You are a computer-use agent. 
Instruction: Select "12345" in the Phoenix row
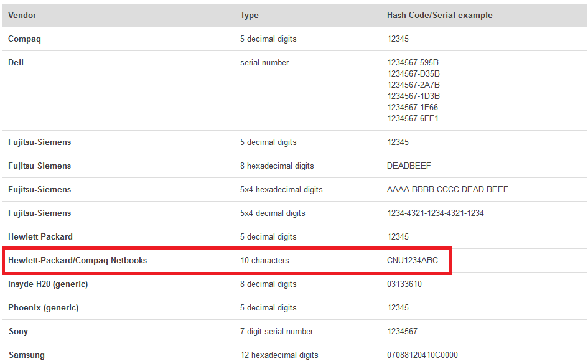(398, 308)
